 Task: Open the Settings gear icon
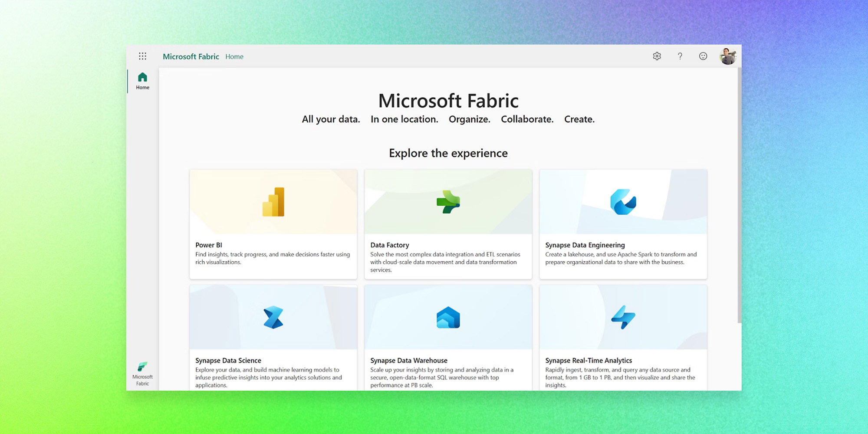pyautogui.click(x=657, y=56)
